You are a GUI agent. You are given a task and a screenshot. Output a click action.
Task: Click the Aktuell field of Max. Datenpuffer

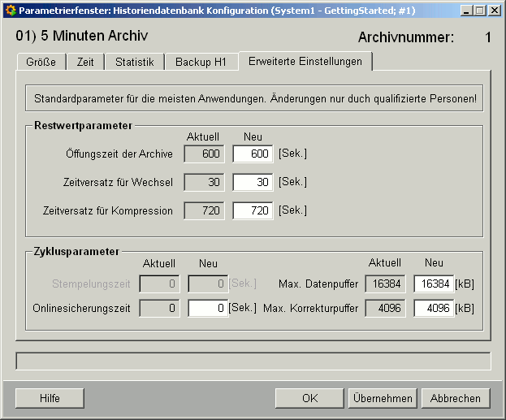coord(385,284)
